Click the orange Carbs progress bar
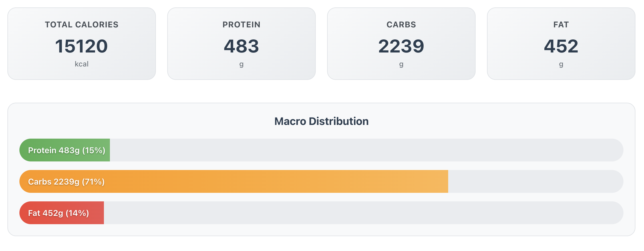 pos(234,181)
